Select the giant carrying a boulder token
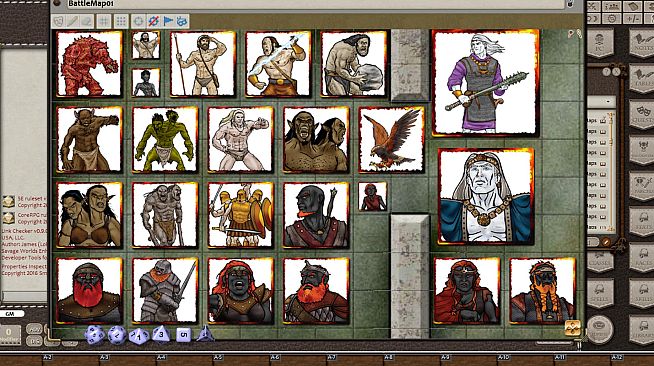This screenshot has width=654, height=366. click(354, 64)
